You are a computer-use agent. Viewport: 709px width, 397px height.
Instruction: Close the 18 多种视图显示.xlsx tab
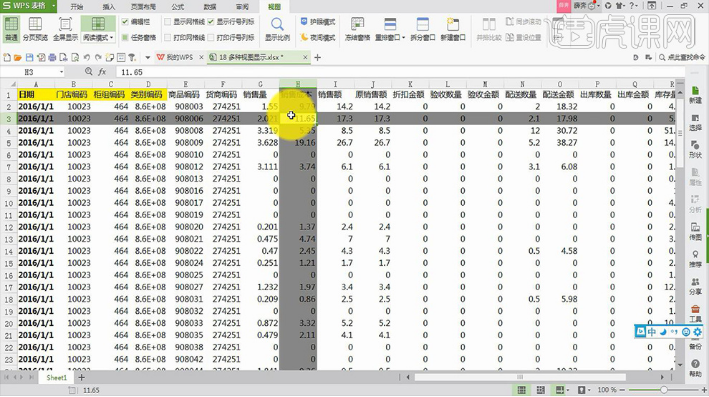coord(305,57)
